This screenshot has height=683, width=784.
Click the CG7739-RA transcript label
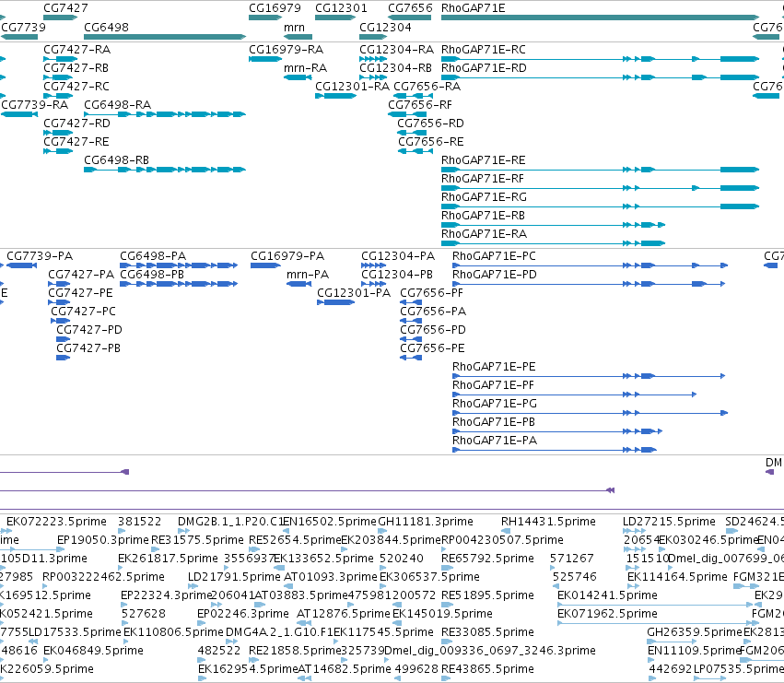34,104
